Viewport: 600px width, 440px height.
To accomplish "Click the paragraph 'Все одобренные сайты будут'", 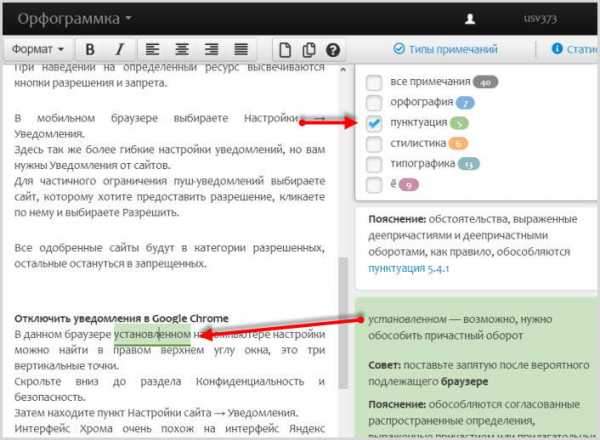I will [170, 256].
